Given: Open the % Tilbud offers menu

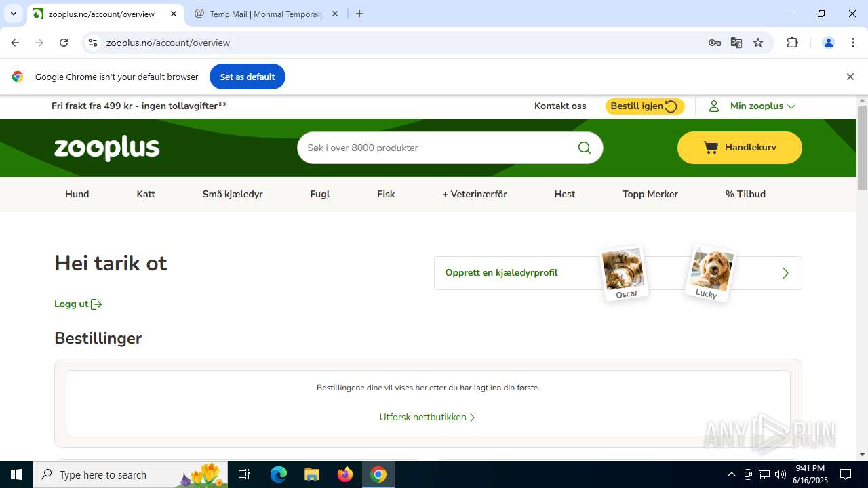Looking at the screenshot, I should pyautogui.click(x=745, y=194).
